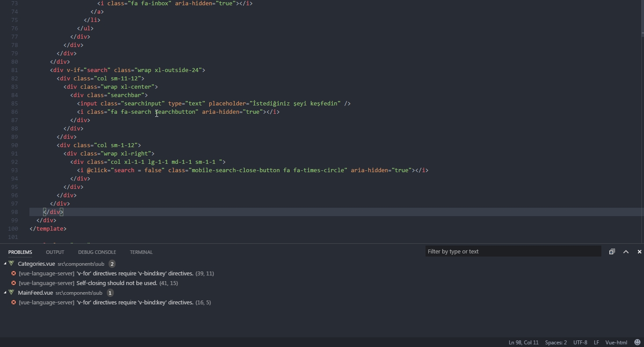Select the MainFeed.vue file entry

(36, 293)
